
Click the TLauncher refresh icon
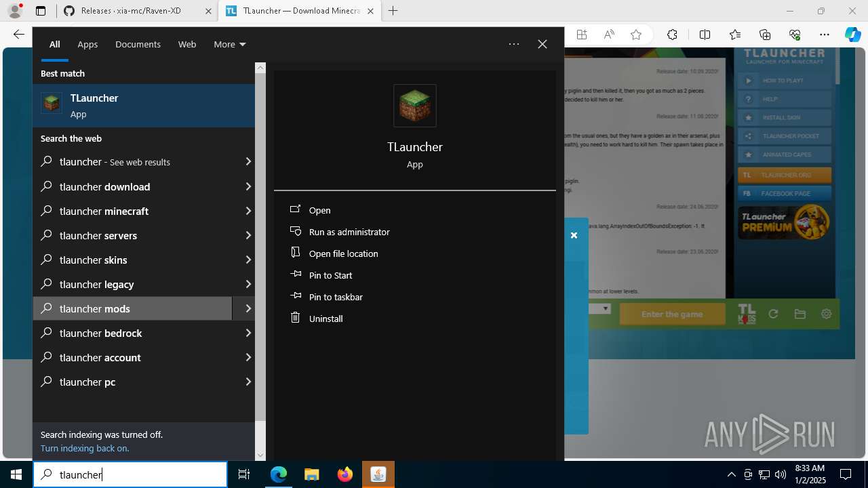click(x=773, y=314)
